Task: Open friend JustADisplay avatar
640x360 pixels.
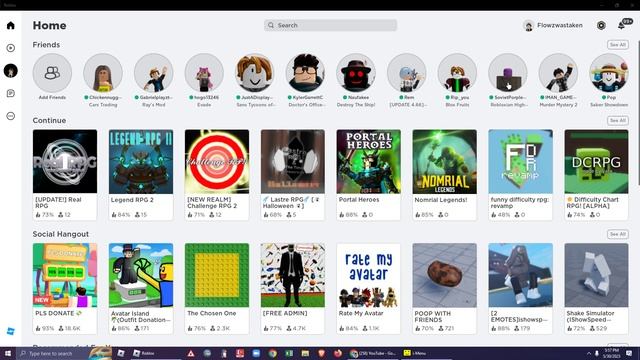Action: [255, 73]
